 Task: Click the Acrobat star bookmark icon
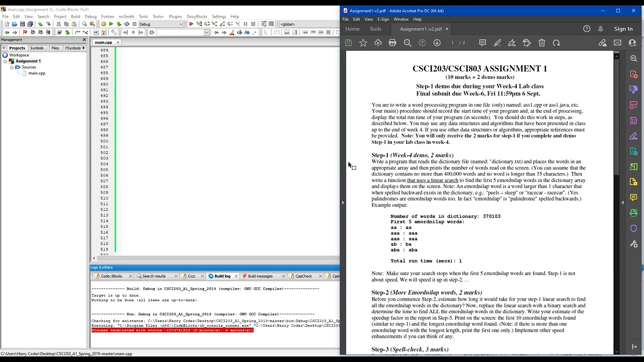363,43
